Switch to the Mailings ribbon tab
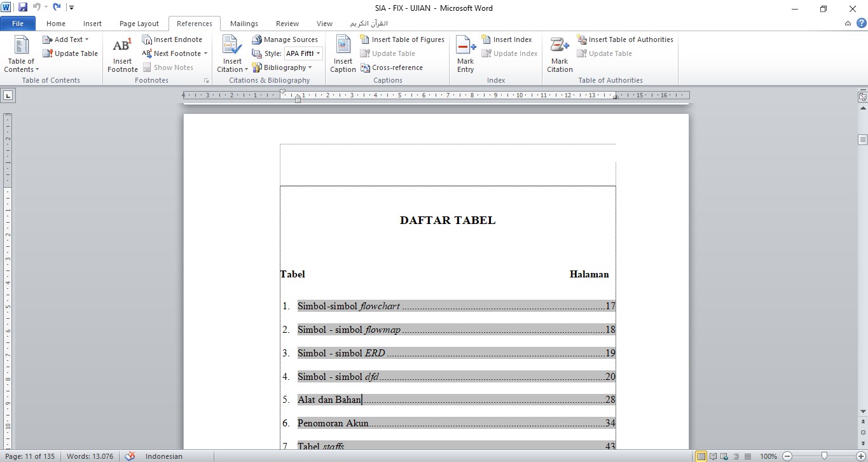 [244, 23]
